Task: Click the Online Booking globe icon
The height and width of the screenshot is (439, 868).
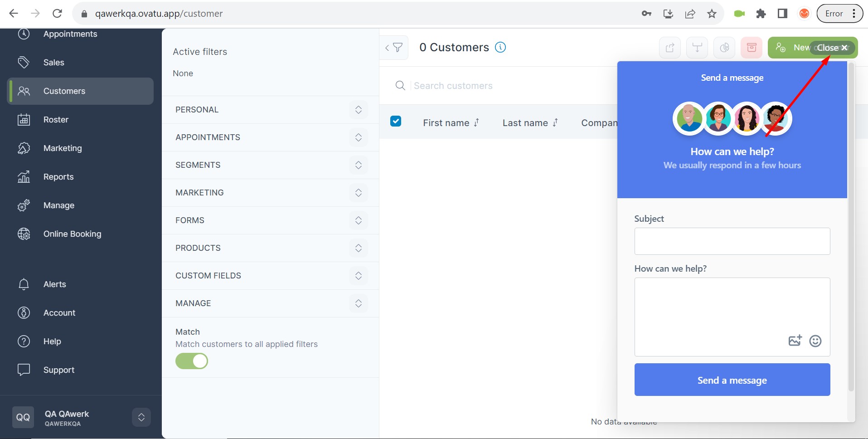Action: click(x=24, y=234)
